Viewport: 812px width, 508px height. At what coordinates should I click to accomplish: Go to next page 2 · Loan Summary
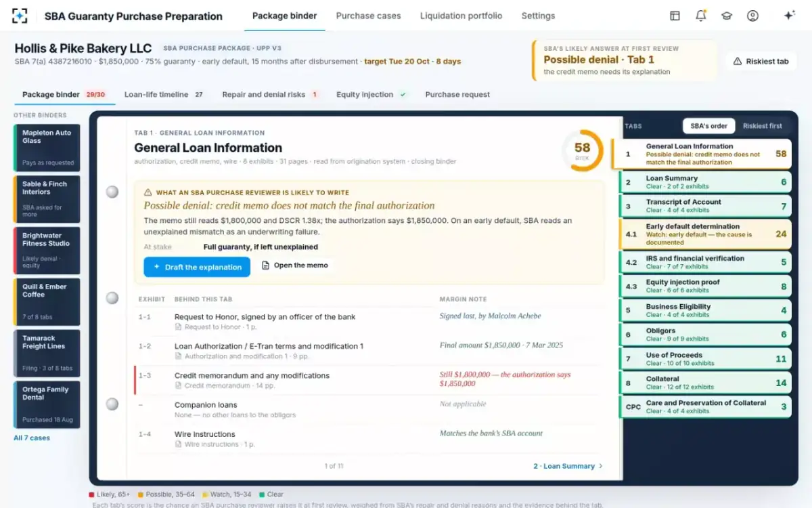pos(568,466)
